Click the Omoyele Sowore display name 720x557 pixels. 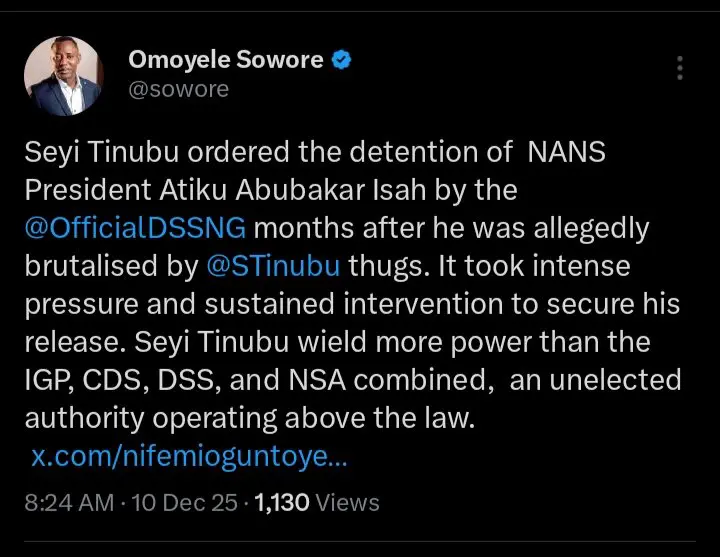click(225, 60)
